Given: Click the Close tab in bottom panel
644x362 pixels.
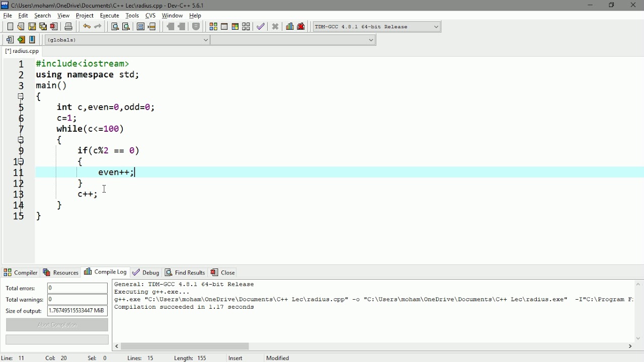Looking at the screenshot, I should point(223,273).
